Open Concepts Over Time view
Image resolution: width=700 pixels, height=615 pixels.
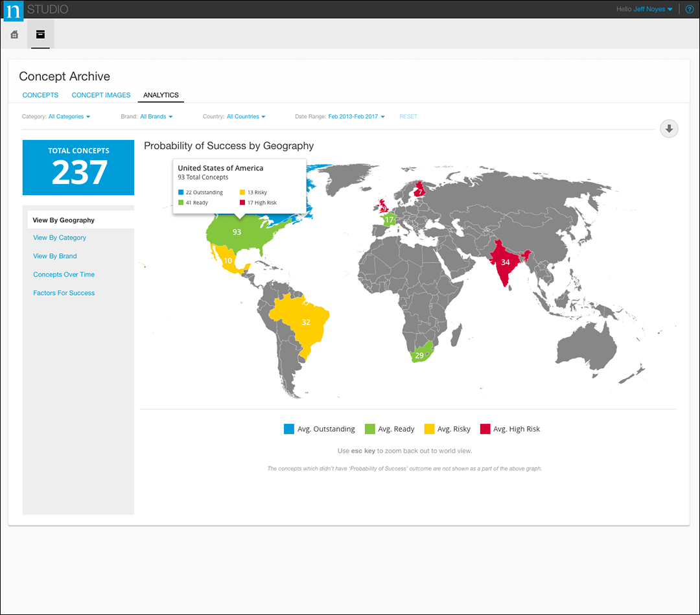(x=64, y=275)
